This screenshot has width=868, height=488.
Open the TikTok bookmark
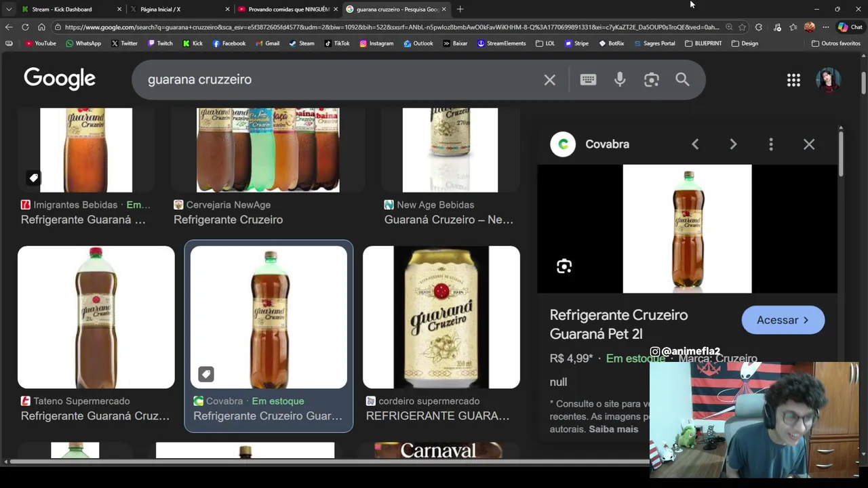(x=337, y=43)
